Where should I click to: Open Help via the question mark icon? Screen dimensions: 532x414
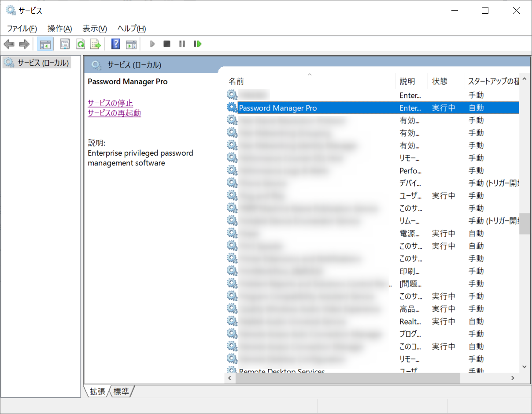point(116,44)
